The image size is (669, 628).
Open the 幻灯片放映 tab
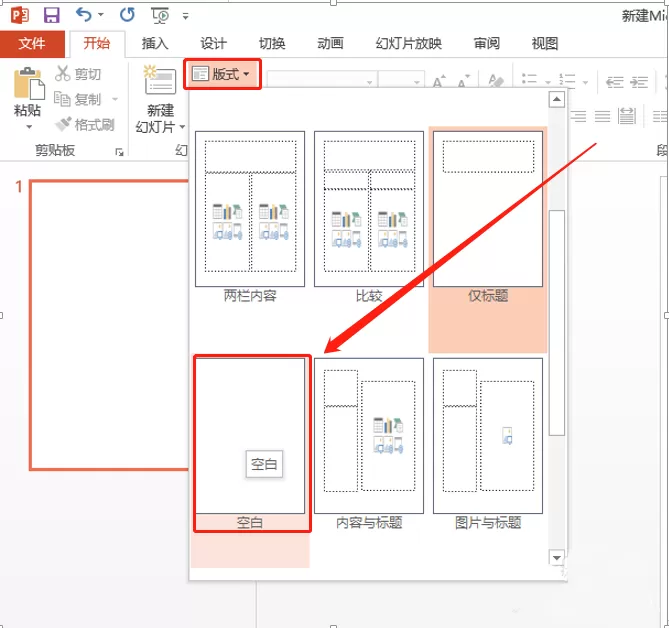408,43
